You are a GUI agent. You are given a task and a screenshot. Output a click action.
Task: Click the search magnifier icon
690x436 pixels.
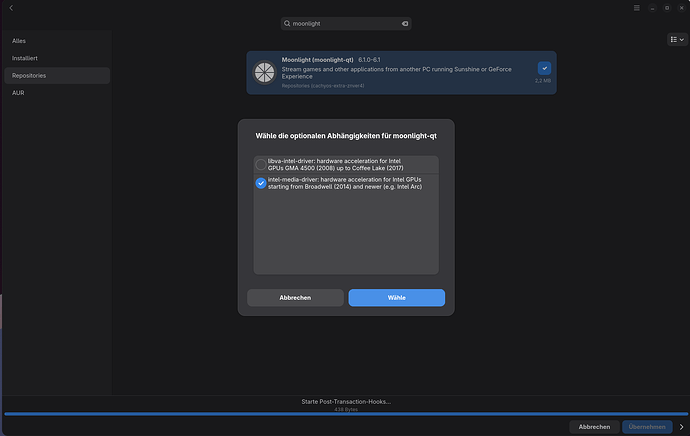[x=287, y=24]
